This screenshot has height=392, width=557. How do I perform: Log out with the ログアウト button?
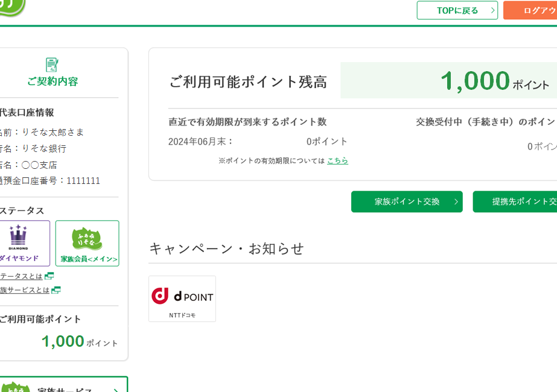tap(530, 10)
